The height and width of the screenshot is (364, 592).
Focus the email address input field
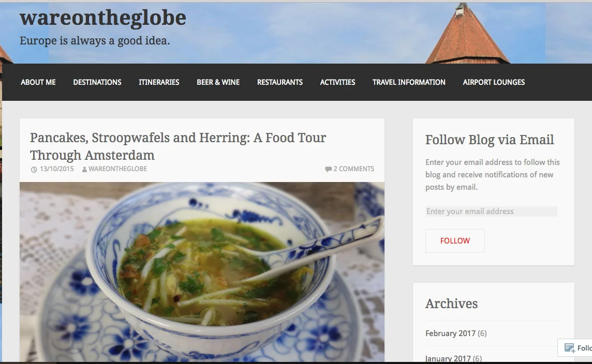[491, 211]
